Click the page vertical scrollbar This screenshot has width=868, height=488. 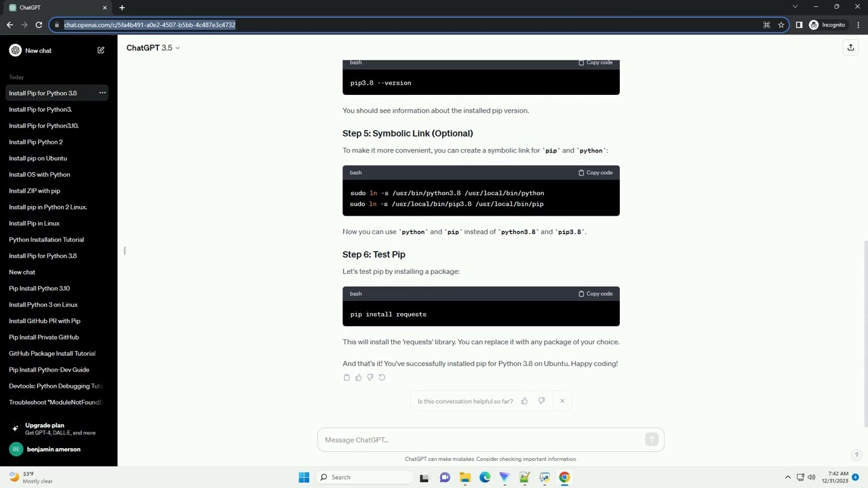coord(865,333)
